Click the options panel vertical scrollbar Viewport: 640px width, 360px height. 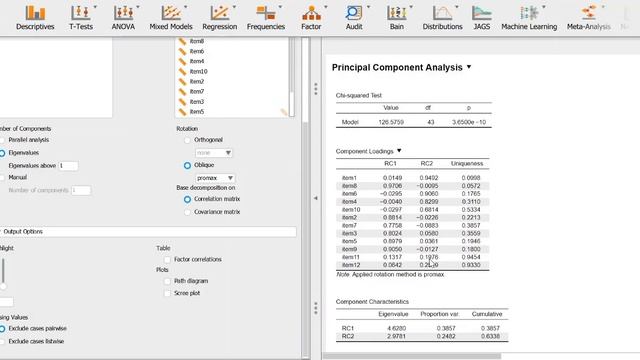click(305, 198)
